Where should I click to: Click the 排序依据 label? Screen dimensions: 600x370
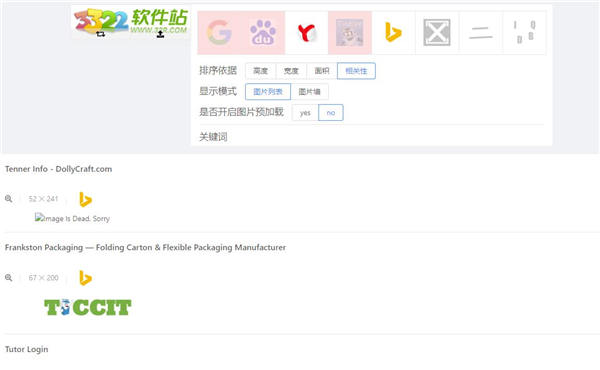tap(218, 70)
